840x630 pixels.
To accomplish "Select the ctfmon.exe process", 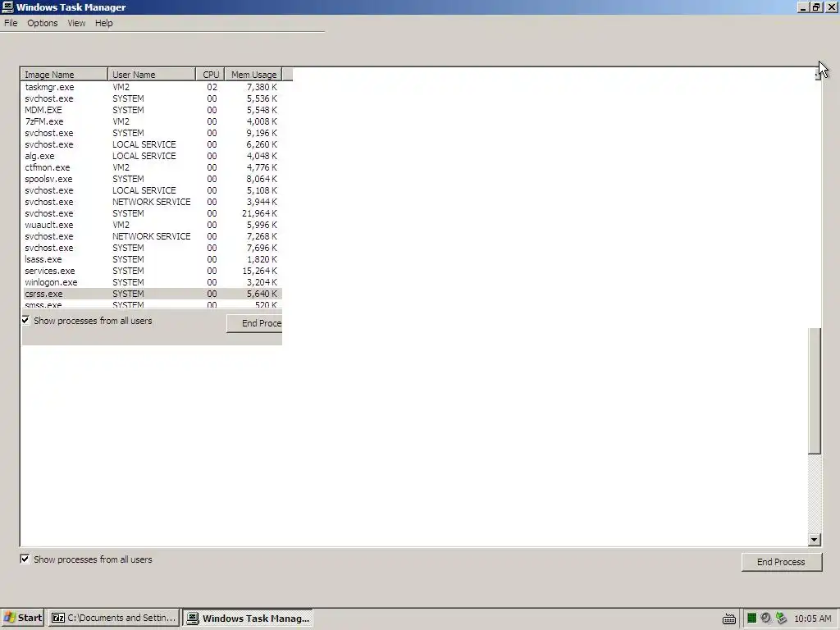I will [x=152, y=167].
